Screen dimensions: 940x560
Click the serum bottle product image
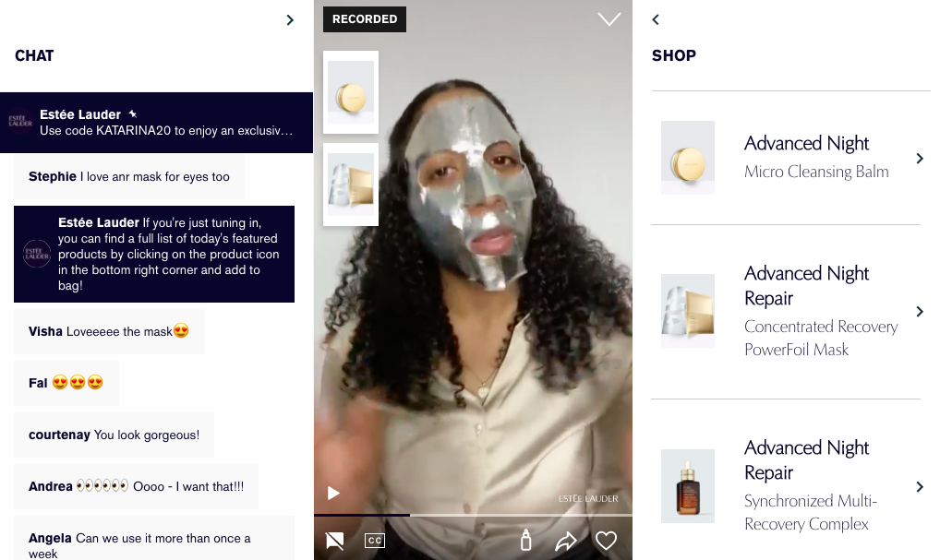(688, 486)
